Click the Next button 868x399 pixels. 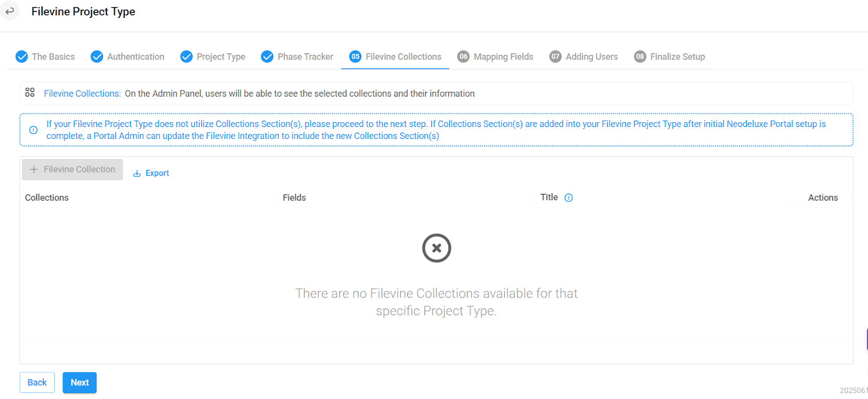coord(80,383)
